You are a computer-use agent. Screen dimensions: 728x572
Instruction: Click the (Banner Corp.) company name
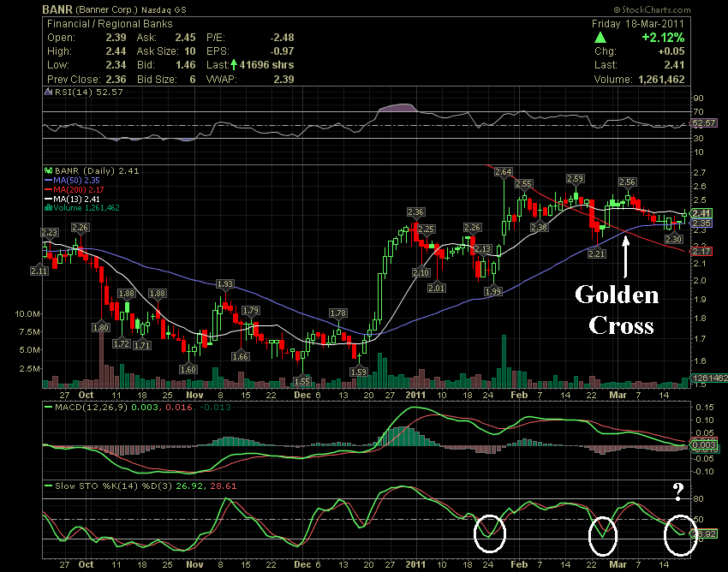(106, 9)
